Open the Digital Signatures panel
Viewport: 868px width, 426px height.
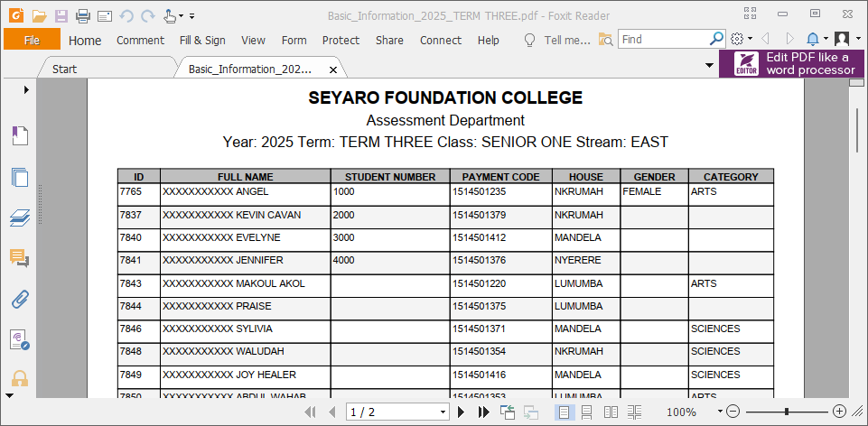pyautogui.click(x=20, y=339)
